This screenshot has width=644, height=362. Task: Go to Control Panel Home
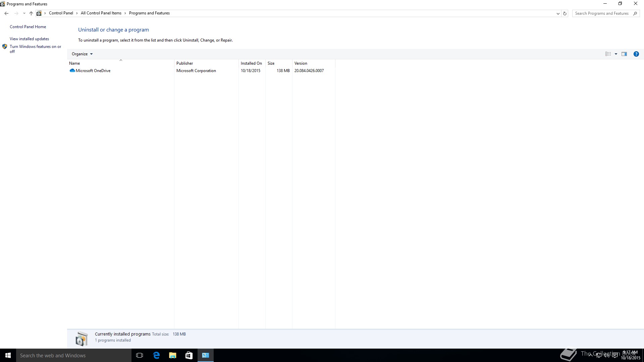point(28,27)
